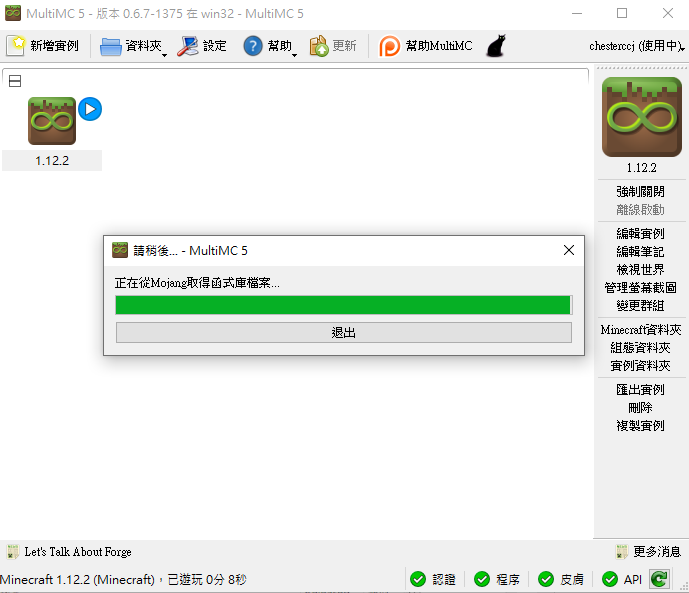Click the 1.12.2 label under the side panel icon
The image size is (689, 593).
tap(642, 168)
